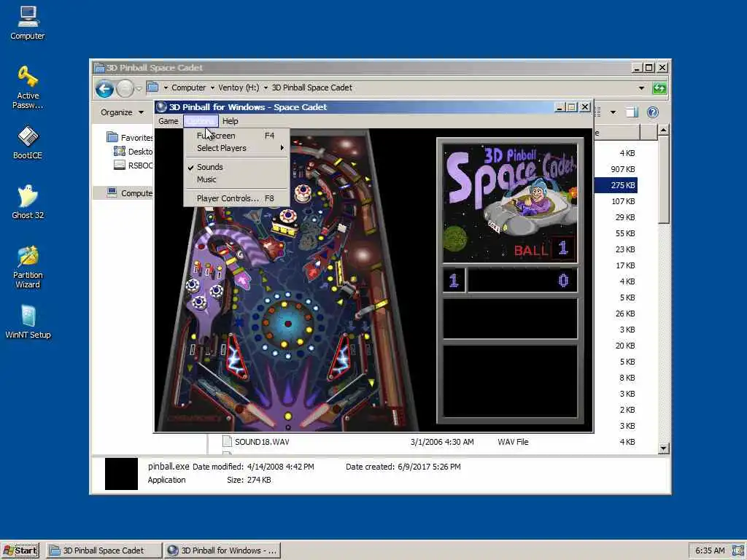Viewport: 747px width, 560px height.
Task: Click the Computer icon in Explorer sidebar
Action: point(112,192)
